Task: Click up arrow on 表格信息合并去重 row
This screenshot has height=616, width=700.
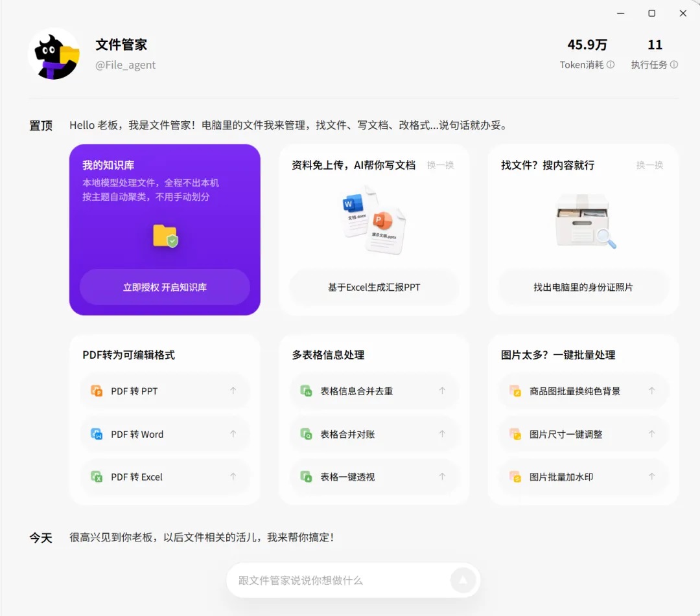Action: pyautogui.click(x=442, y=391)
